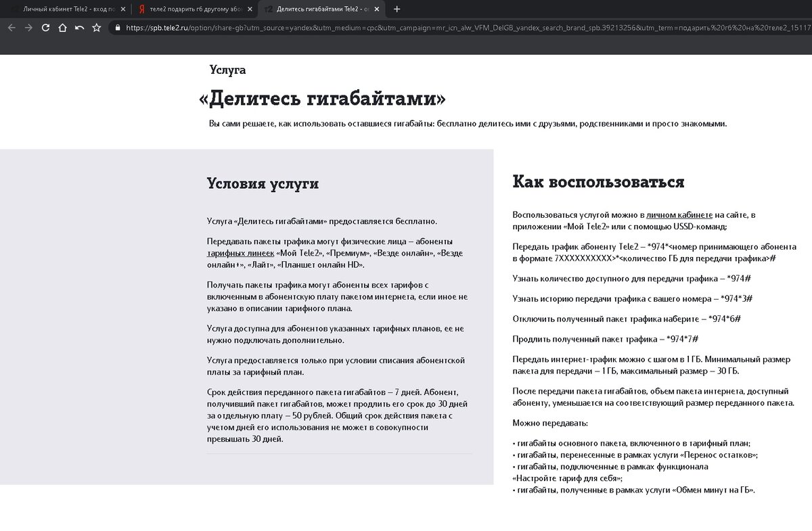Click 'После передачи пакета гигабайтов' paragraph
The image size is (812, 531).
[653, 396]
